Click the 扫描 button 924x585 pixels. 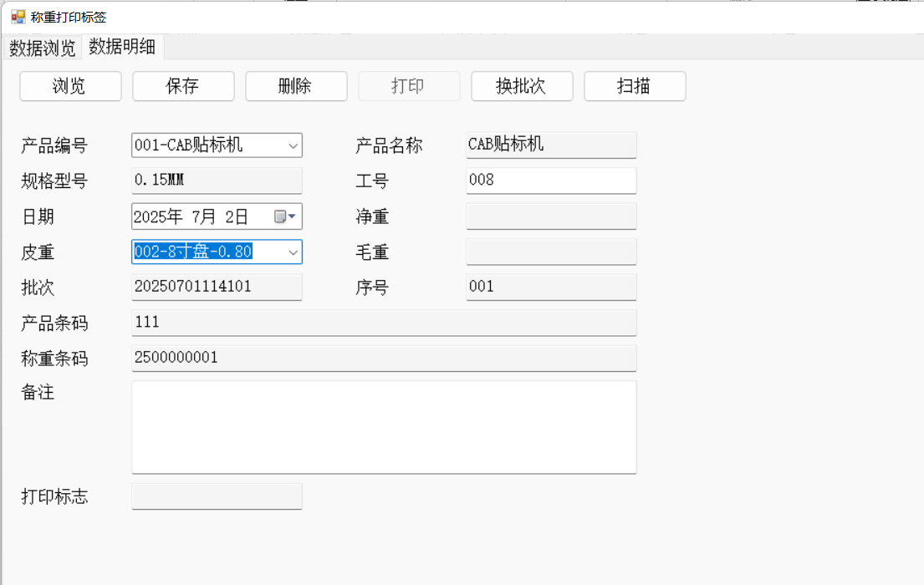[635, 86]
